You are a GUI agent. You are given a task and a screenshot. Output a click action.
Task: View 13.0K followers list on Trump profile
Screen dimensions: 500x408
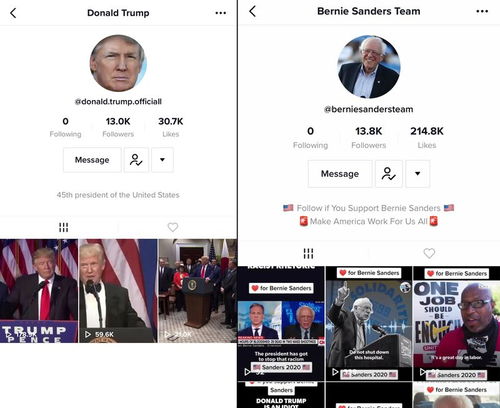click(x=118, y=127)
